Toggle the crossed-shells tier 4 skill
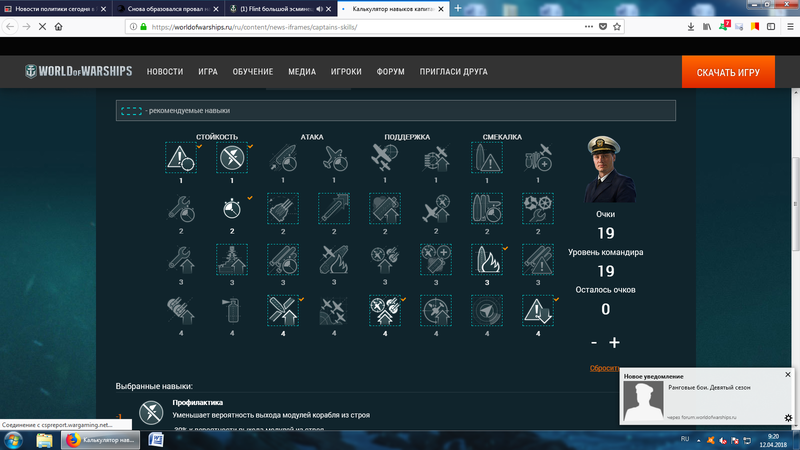The height and width of the screenshot is (450, 800). click(x=283, y=311)
